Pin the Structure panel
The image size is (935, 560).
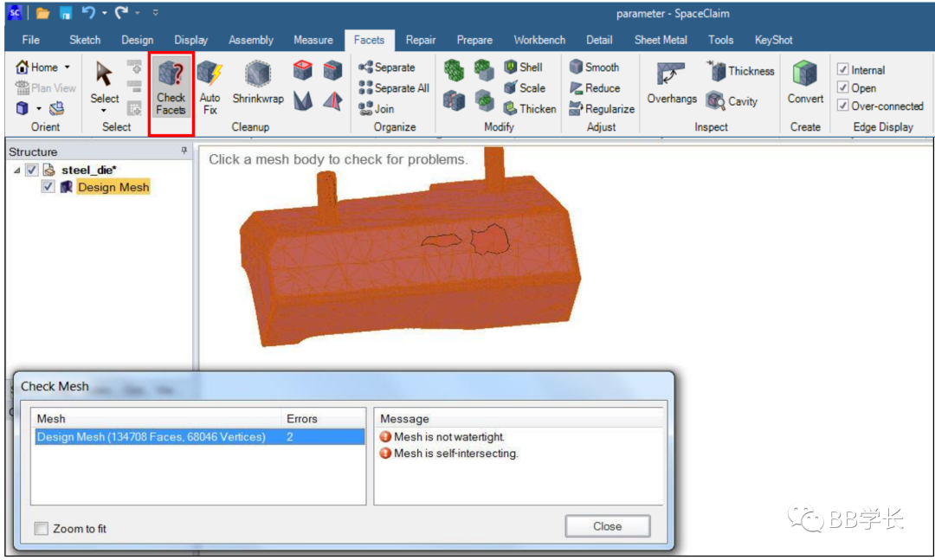click(184, 151)
